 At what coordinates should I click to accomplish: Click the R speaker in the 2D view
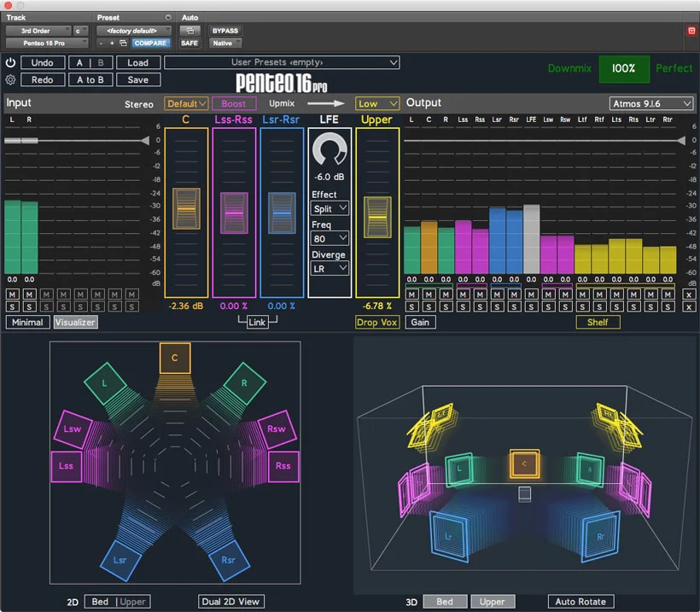[244, 383]
